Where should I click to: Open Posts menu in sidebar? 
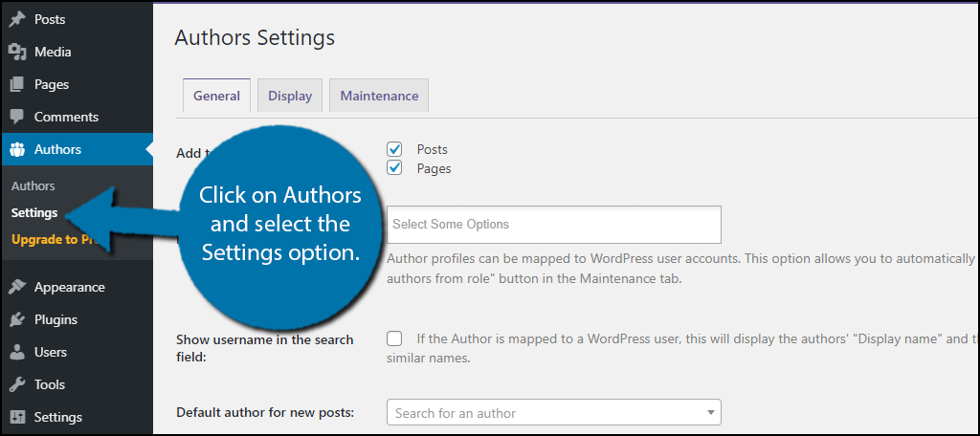[77, 19]
